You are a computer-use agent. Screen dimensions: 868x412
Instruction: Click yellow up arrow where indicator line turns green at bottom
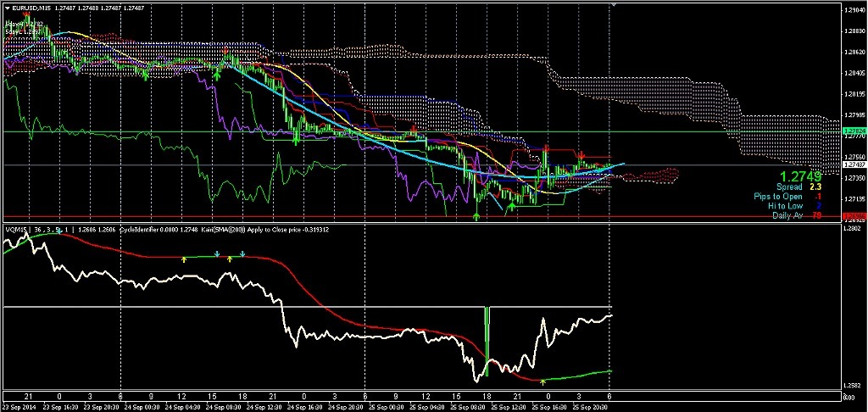(x=543, y=381)
